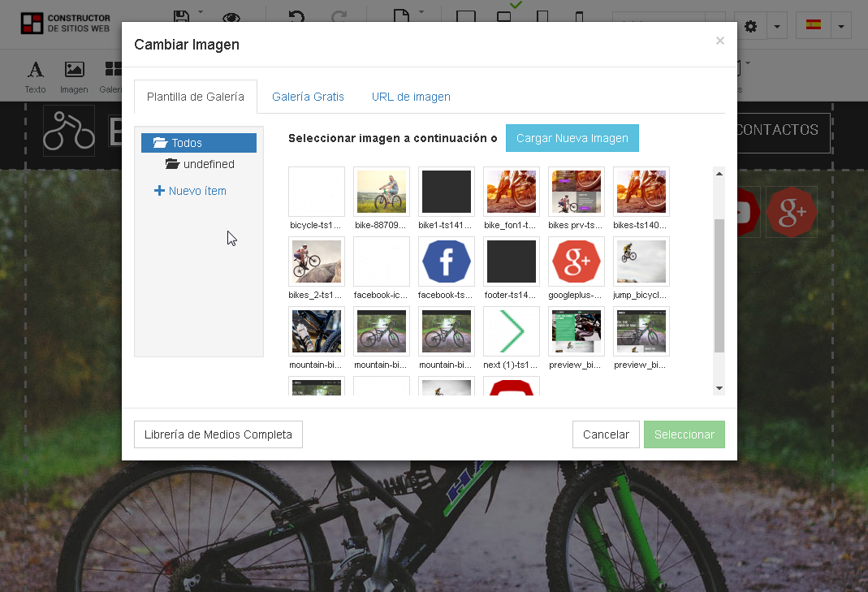Click the preview eye icon in the top toolbar
Image resolution: width=868 pixels, height=592 pixels.
pos(231,17)
